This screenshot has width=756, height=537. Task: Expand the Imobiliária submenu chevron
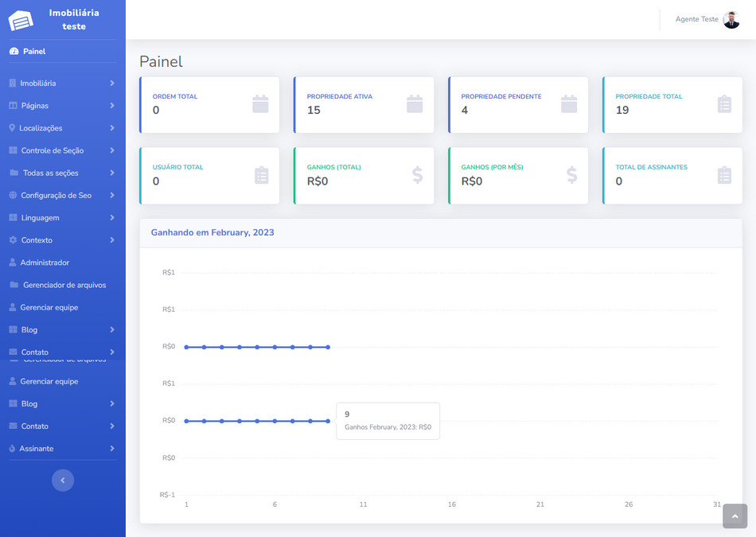point(112,84)
